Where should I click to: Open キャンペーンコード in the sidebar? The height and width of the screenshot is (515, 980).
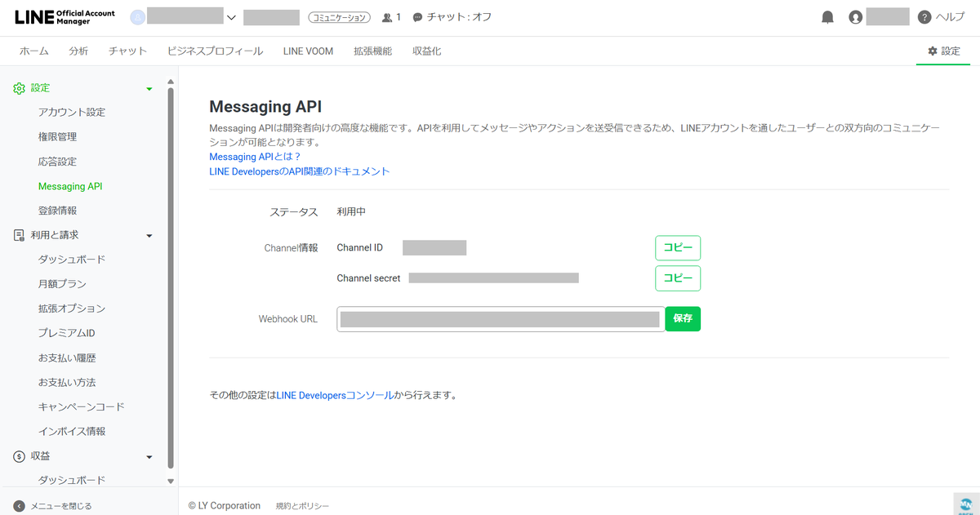pyautogui.click(x=82, y=406)
